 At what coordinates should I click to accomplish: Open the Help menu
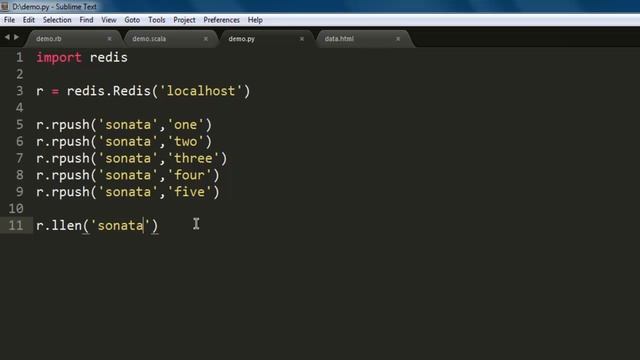[x=255, y=20]
